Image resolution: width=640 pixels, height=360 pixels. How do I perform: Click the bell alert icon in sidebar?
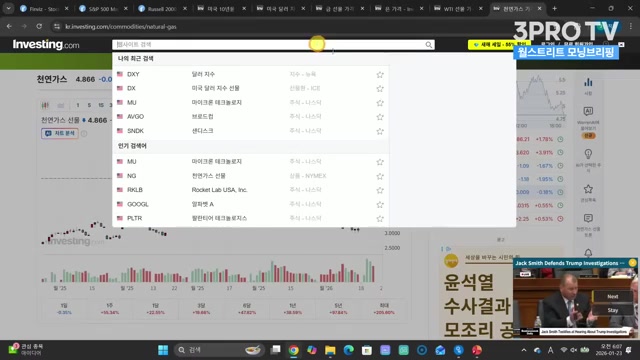pos(588,253)
